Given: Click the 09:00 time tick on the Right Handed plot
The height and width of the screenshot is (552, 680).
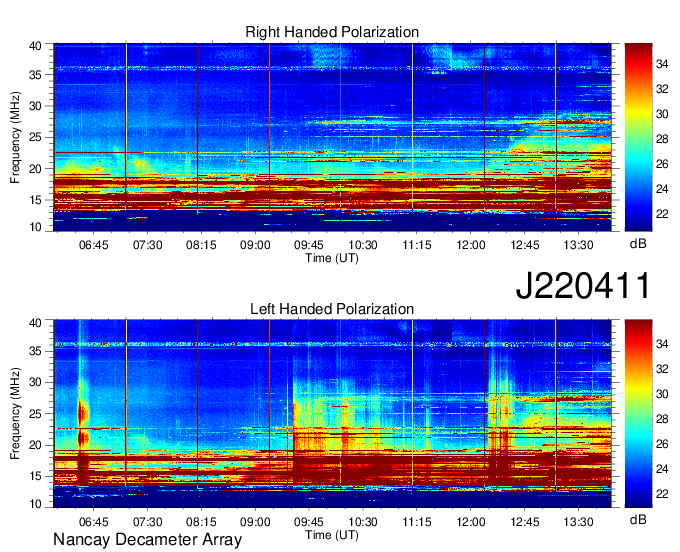Looking at the screenshot, I should click(x=255, y=245).
